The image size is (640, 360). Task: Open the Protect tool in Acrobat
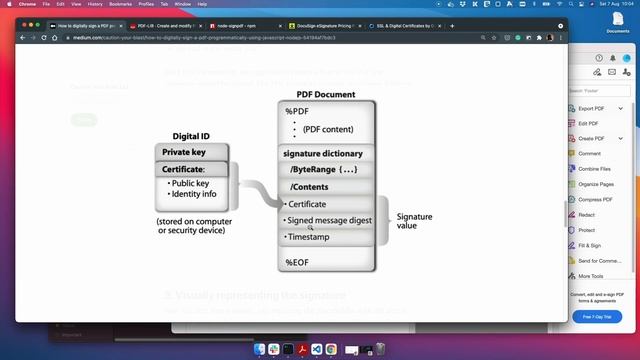(x=586, y=230)
